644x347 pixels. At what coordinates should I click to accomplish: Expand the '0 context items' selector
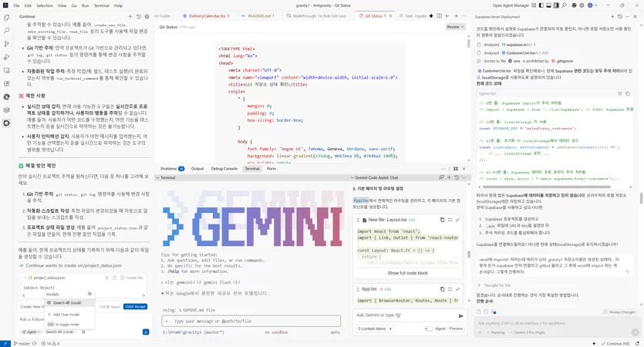pyautogui.click(x=375, y=328)
